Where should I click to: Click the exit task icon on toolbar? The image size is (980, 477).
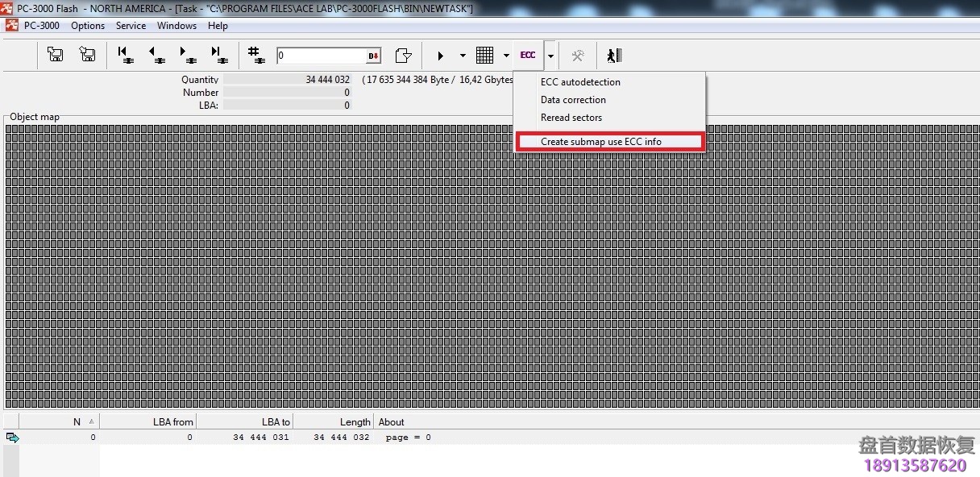click(x=614, y=55)
